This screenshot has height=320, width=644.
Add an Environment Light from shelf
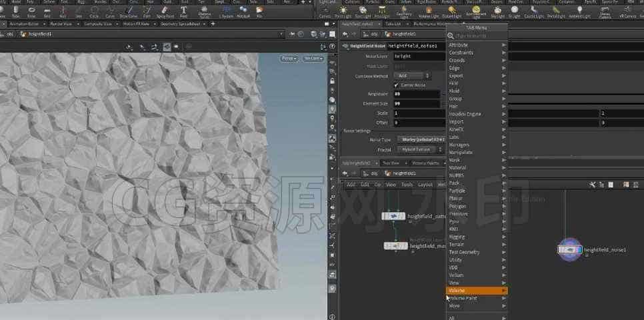(476, 12)
